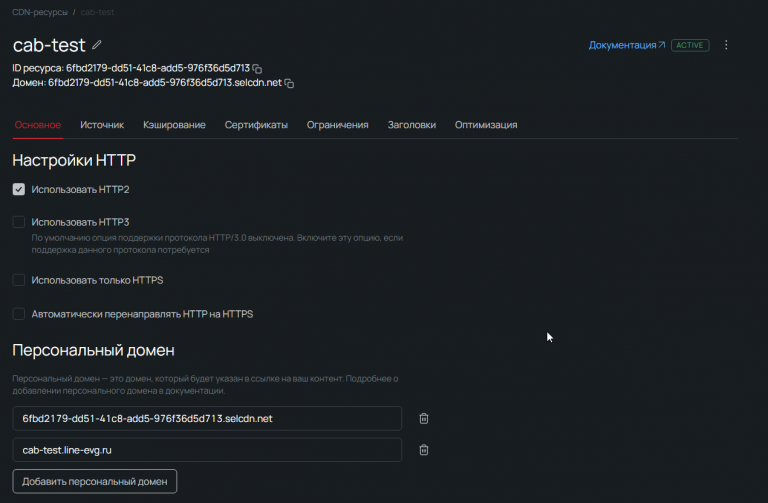Enable Использовать только HTTPS checkbox
This screenshot has width=768, height=503.
(x=19, y=280)
